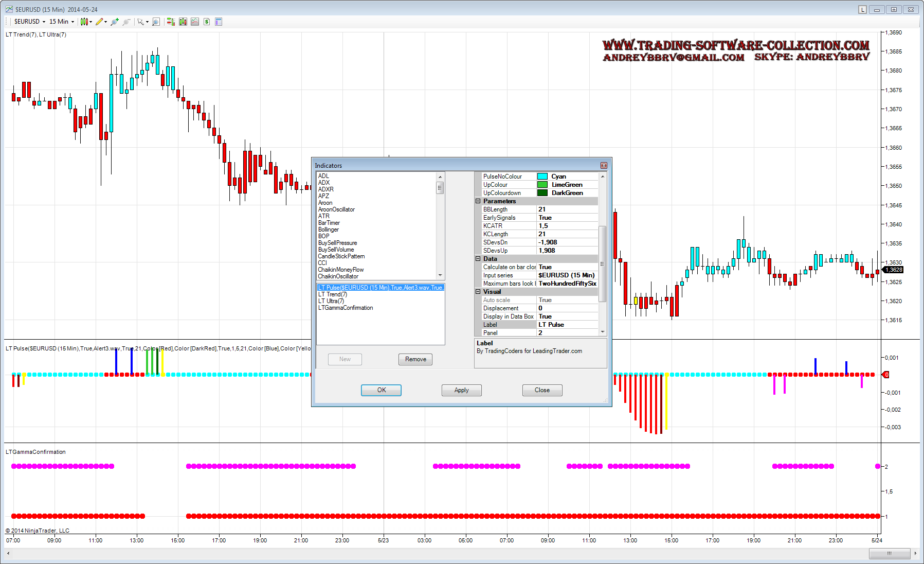
Task: Select the pencil drawing tools icon
Action: [99, 22]
